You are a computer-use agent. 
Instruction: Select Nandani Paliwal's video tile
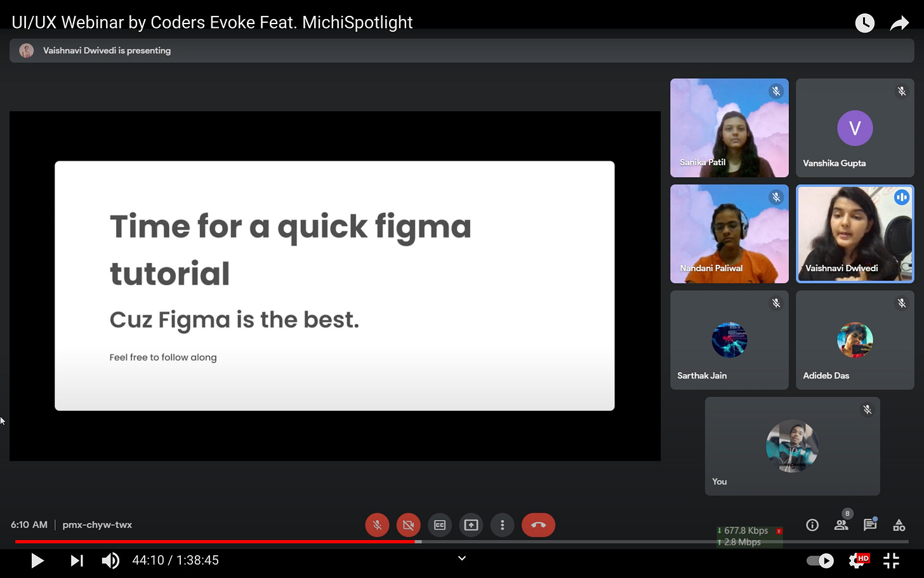729,234
